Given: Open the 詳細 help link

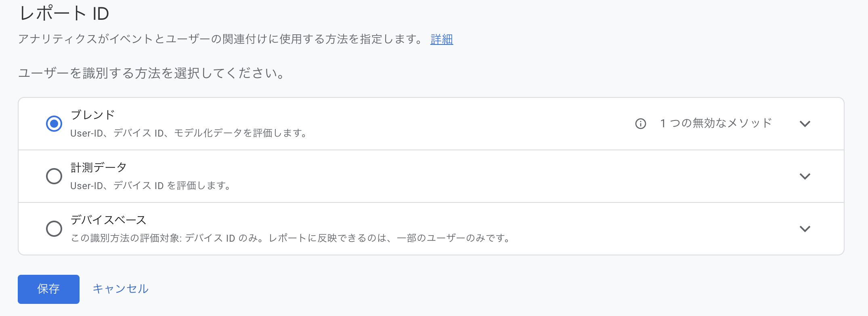Looking at the screenshot, I should point(441,40).
